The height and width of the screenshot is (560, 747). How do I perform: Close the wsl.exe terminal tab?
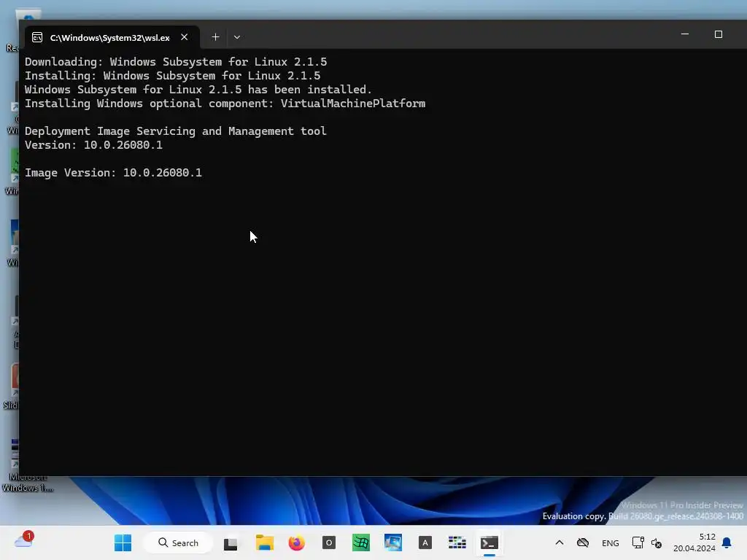pos(185,37)
